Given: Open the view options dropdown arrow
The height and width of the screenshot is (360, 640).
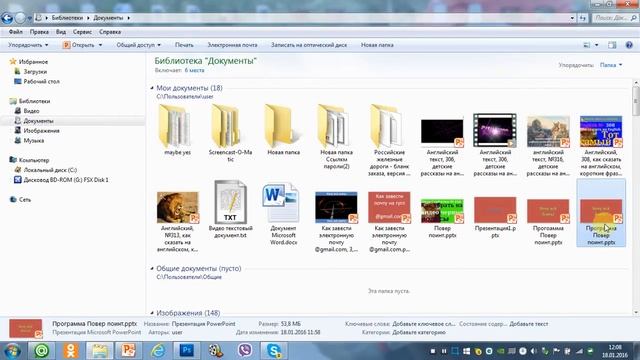Looking at the screenshot, I should pos(596,45).
